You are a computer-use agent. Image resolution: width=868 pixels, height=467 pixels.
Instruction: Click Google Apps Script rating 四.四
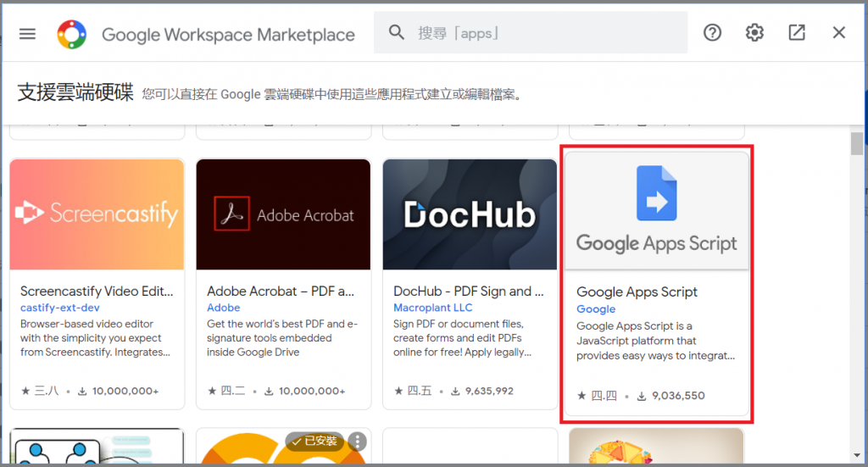pyautogui.click(x=597, y=396)
